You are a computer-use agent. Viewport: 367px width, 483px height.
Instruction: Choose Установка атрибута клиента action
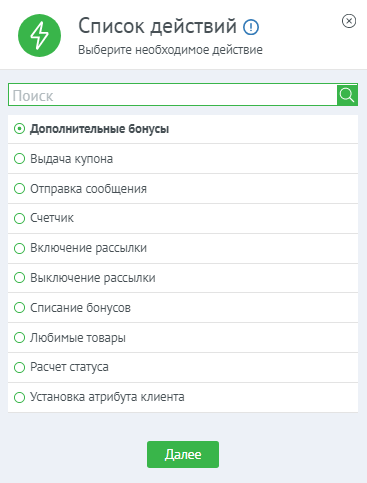click(183, 397)
